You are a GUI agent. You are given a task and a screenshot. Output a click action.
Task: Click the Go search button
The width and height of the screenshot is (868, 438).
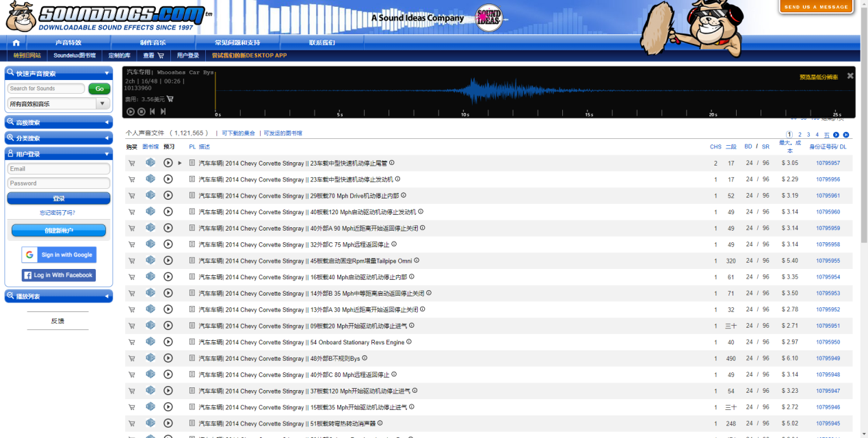click(99, 89)
